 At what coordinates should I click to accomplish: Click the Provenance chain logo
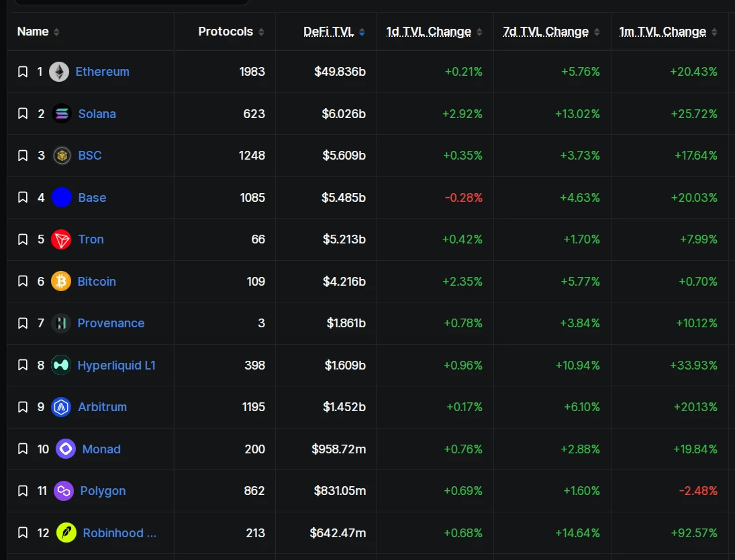pyautogui.click(x=61, y=323)
